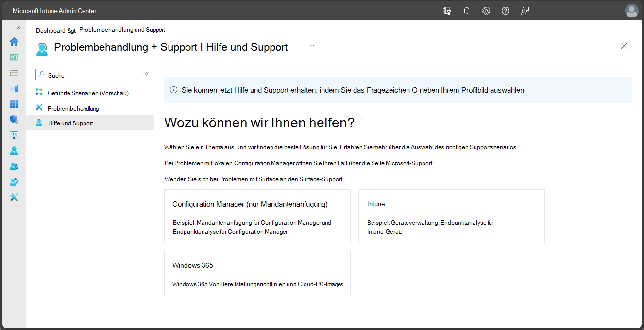This screenshot has width=644, height=330.
Task: Open the Users icon in the sidebar
Action: coord(14,151)
